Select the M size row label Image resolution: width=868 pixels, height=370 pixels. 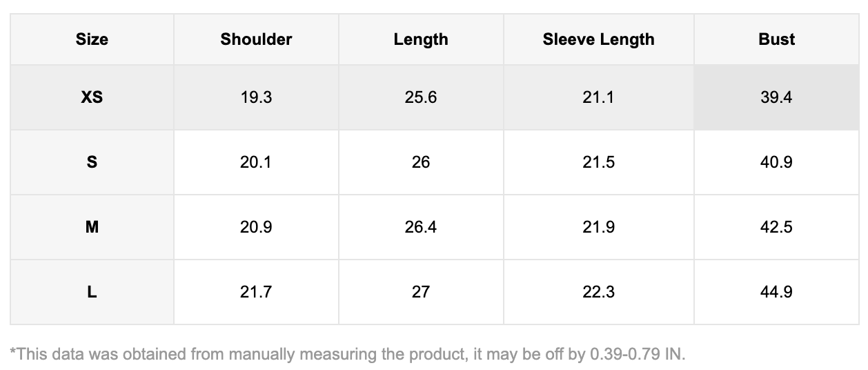(92, 227)
